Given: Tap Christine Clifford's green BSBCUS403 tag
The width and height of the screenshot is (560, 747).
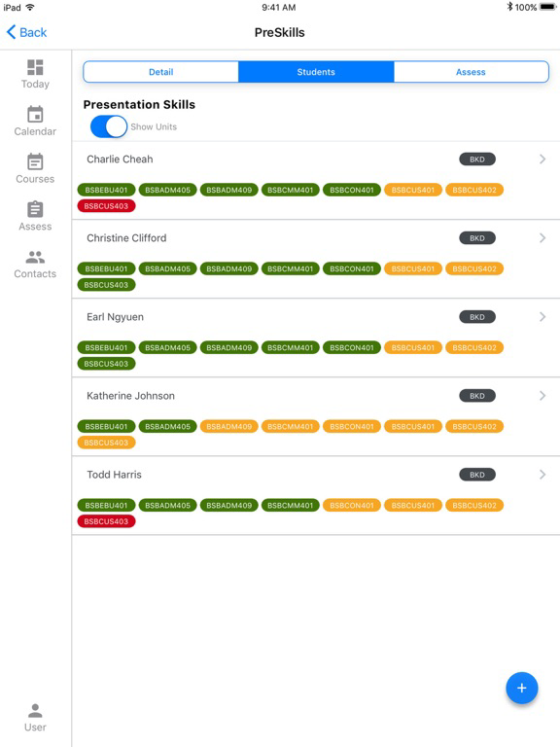Looking at the screenshot, I should tap(106, 285).
